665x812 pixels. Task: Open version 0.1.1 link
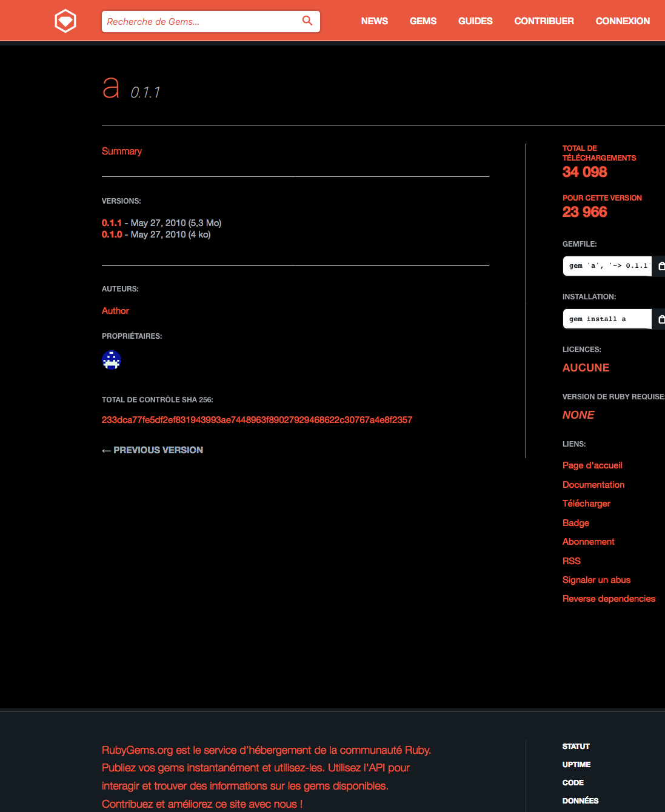pos(112,223)
